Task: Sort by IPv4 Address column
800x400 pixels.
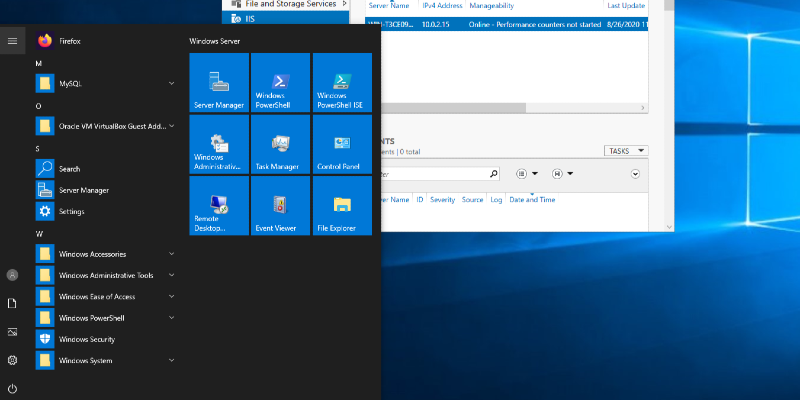Action: (442, 6)
